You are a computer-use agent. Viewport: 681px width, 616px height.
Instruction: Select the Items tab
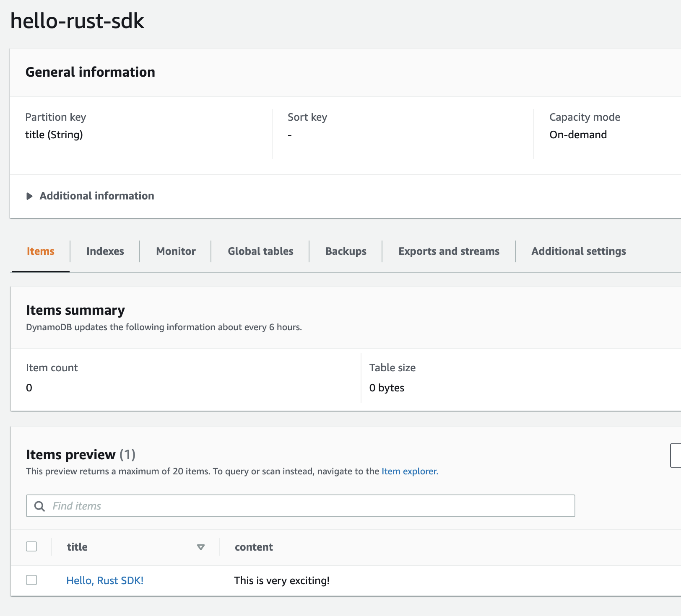click(40, 251)
